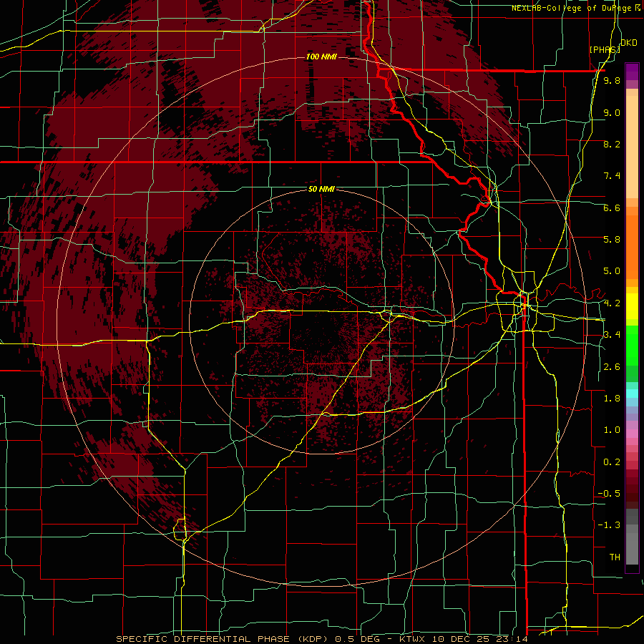
Task: Click the 9.0 value on the color scale
Action: [612, 113]
